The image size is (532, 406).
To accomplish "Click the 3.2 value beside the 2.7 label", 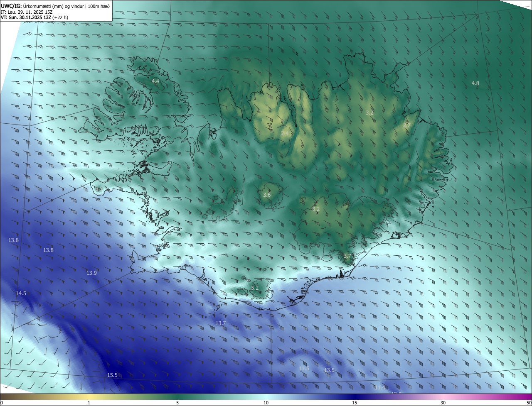I will click(x=369, y=113).
